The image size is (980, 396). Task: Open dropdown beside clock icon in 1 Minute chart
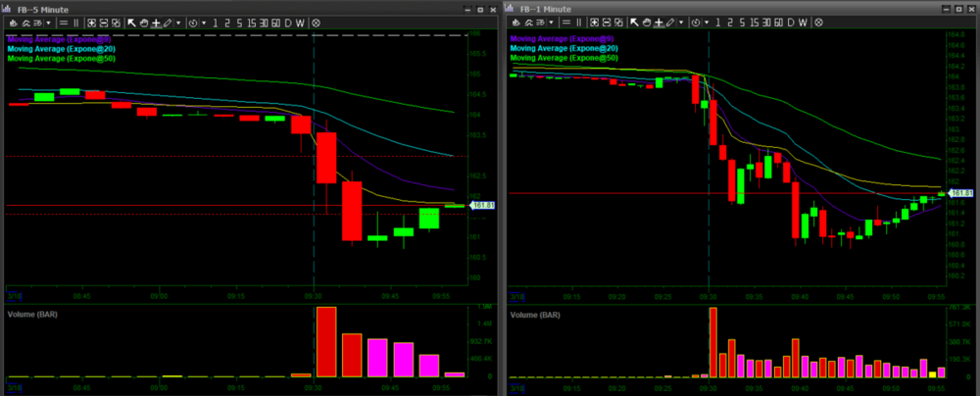(706, 22)
